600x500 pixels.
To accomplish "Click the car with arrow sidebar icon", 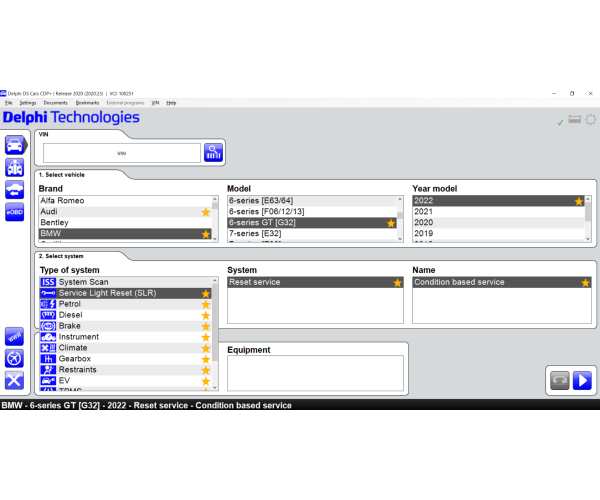I will click(15, 190).
